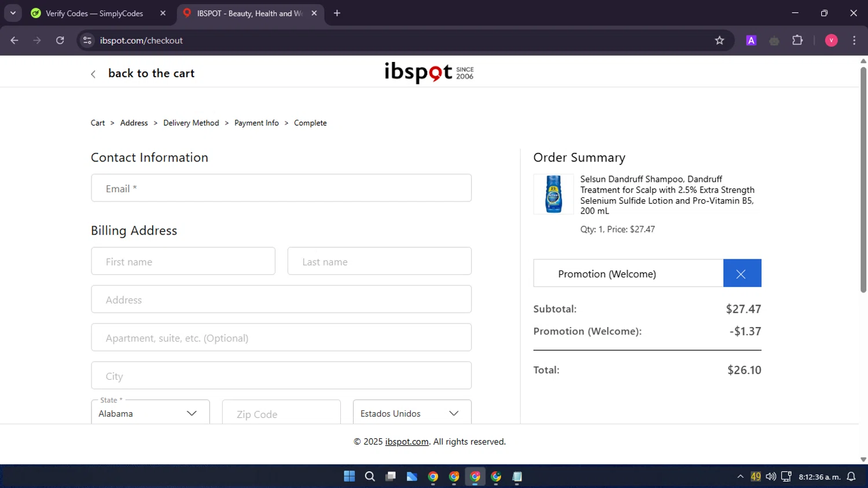Focus the Address field

point(281,299)
